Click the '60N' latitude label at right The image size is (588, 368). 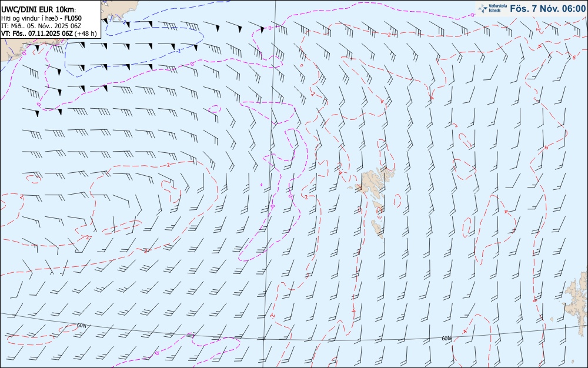(x=446, y=339)
